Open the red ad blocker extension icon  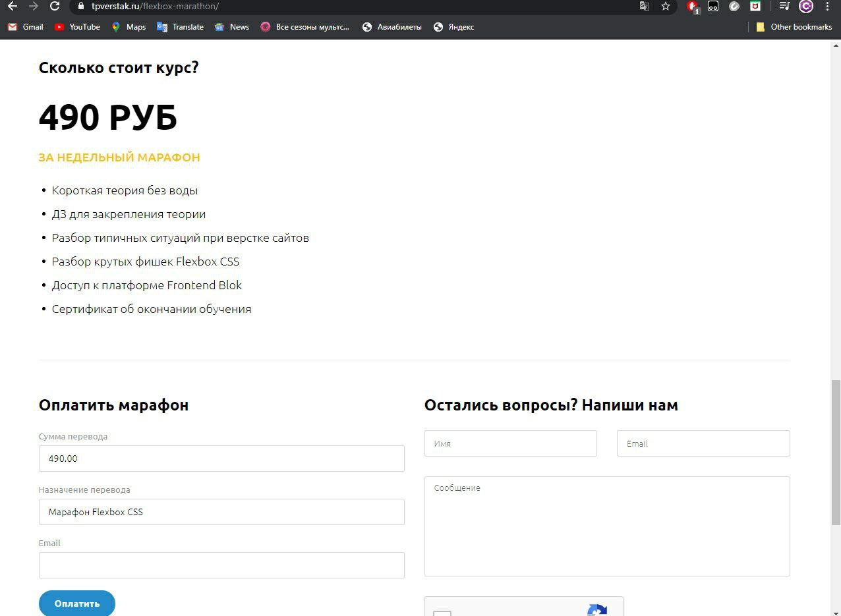[x=693, y=7]
